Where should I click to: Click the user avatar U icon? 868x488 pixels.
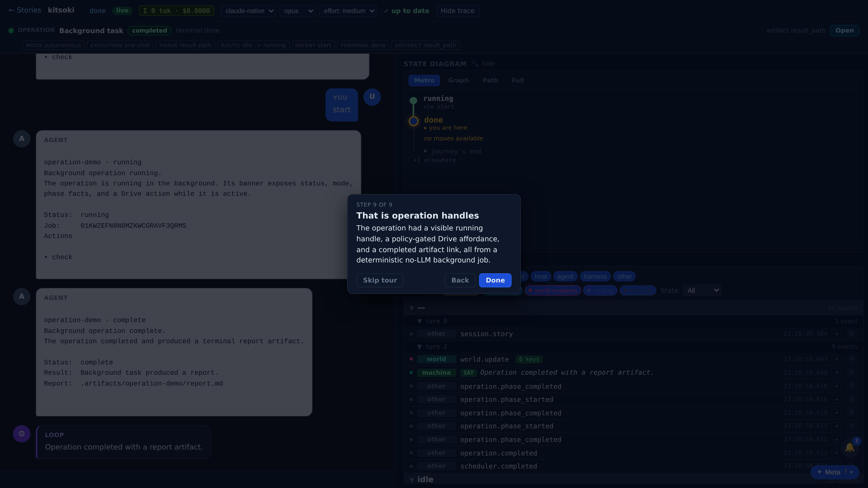pyautogui.click(x=372, y=97)
